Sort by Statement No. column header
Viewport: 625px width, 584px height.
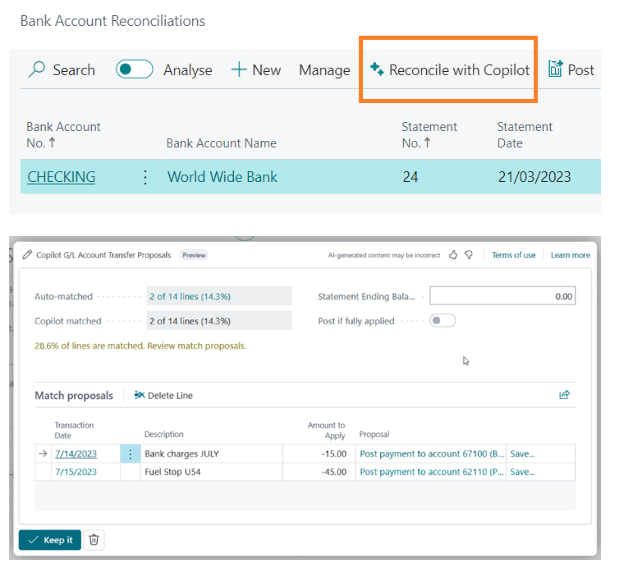pos(429,135)
